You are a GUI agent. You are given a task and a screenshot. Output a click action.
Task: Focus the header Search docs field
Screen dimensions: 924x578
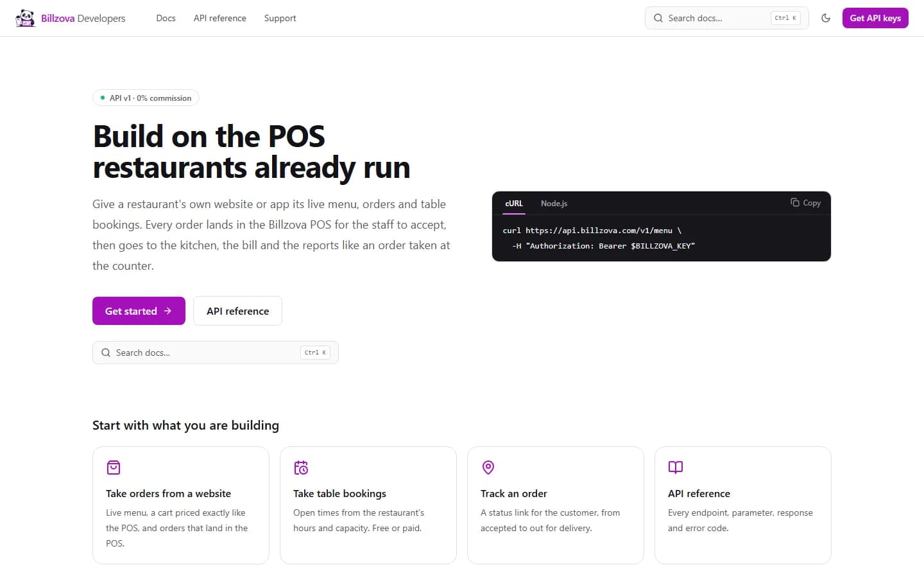click(726, 18)
